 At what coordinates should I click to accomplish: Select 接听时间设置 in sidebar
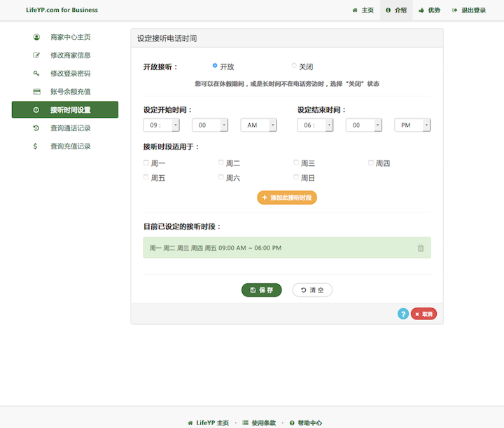(65, 110)
